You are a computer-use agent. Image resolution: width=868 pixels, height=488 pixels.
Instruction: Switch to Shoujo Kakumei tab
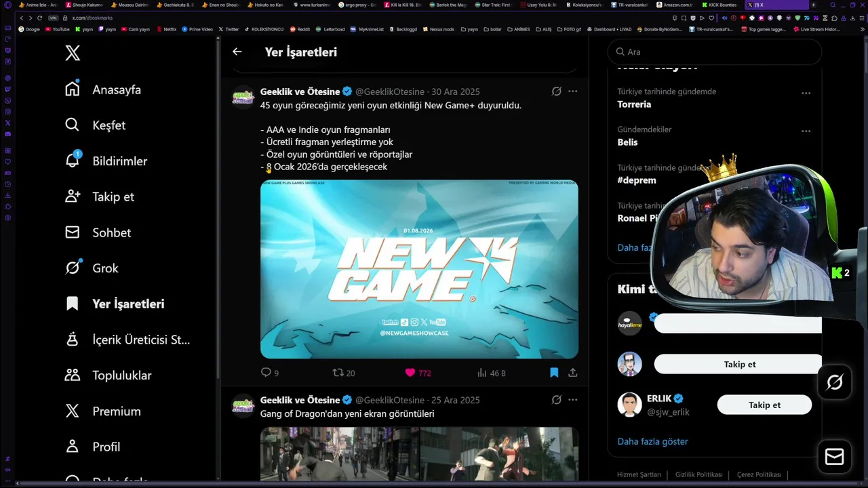pos(85,5)
